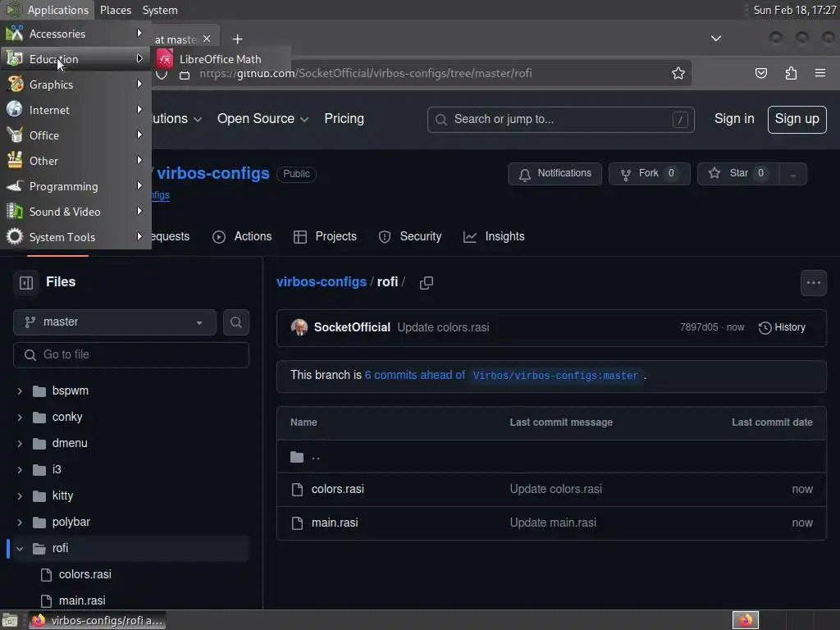This screenshot has width=840, height=630.
Task: Click the Sign in link
Action: pos(734,119)
